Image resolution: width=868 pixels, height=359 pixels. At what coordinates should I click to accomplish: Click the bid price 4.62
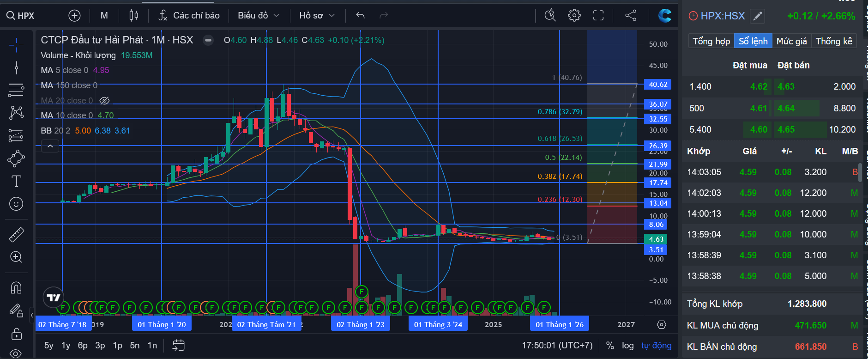(759, 86)
